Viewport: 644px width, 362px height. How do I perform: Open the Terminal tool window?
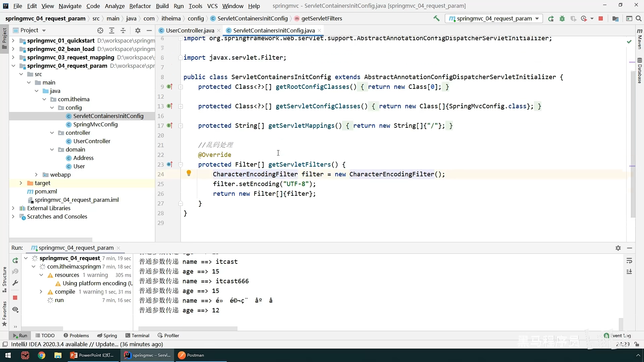tap(137, 336)
